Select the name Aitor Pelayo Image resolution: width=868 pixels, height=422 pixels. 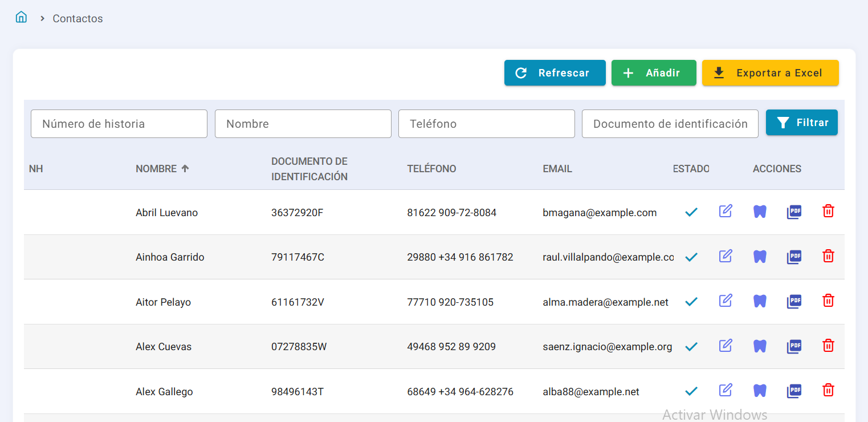pos(163,302)
